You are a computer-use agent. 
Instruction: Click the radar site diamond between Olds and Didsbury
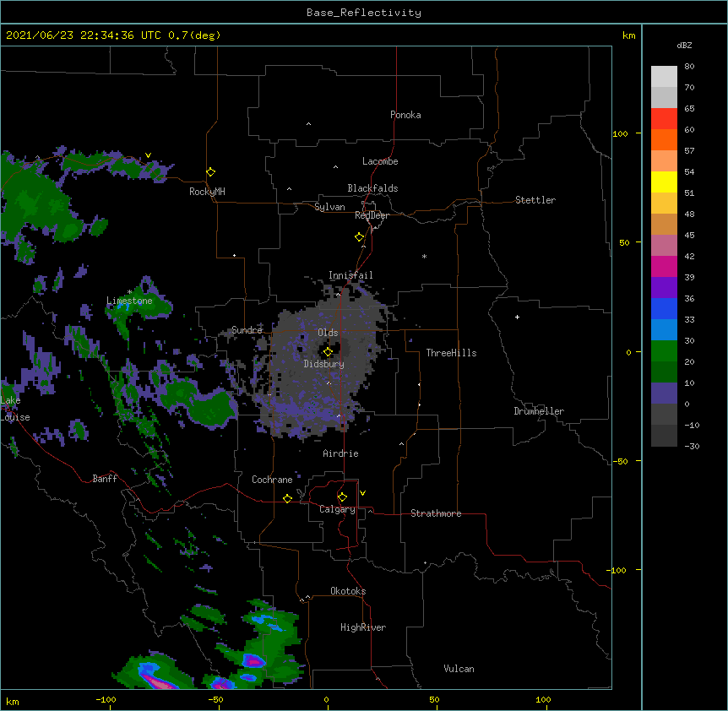pos(328,351)
